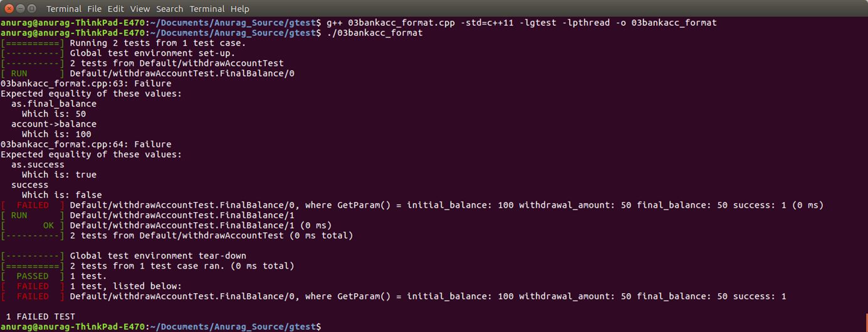The height and width of the screenshot is (332, 868).
Task: Open the View menu
Action: tap(140, 9)
